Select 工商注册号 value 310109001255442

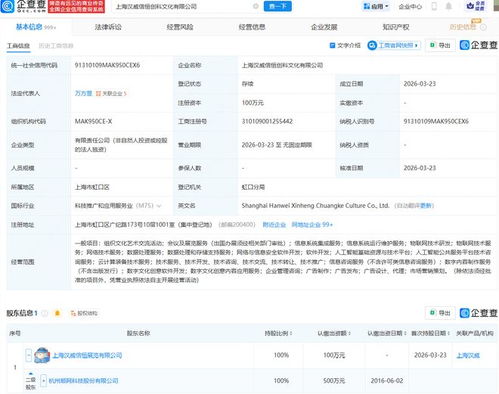tap(267, 121)
